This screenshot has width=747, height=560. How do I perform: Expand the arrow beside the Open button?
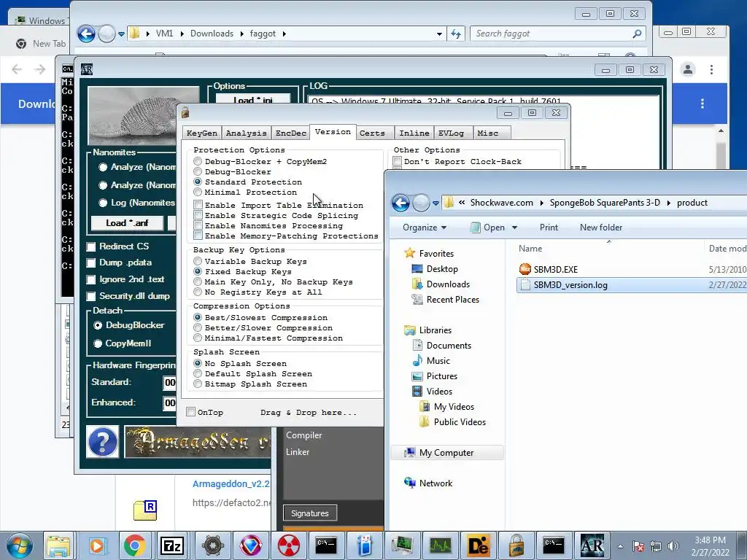point(514,227)
